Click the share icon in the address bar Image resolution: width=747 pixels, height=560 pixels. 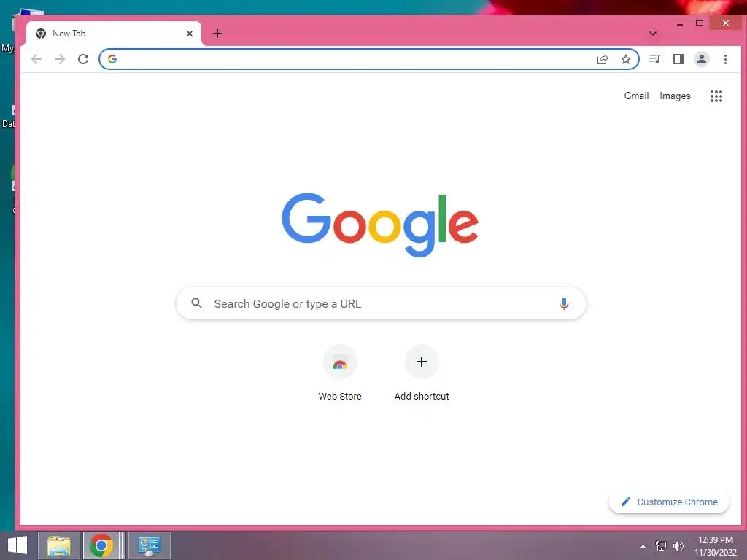(x=603, y=59)
